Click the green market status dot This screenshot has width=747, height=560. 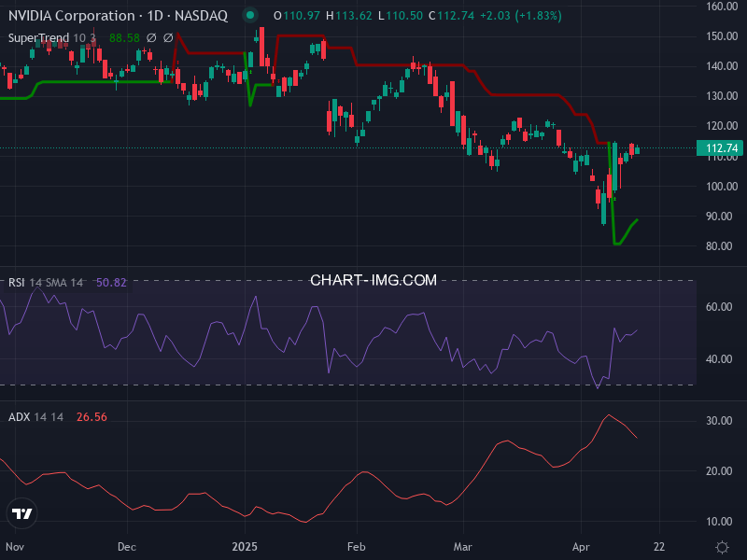point(249,15)
